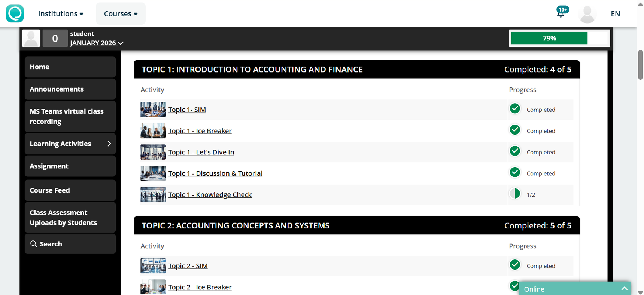The height and width of the screenshot is (295, 644).
Task: Open the notifications bell icon
Action: pyautogui.click(x=561, y=13)
